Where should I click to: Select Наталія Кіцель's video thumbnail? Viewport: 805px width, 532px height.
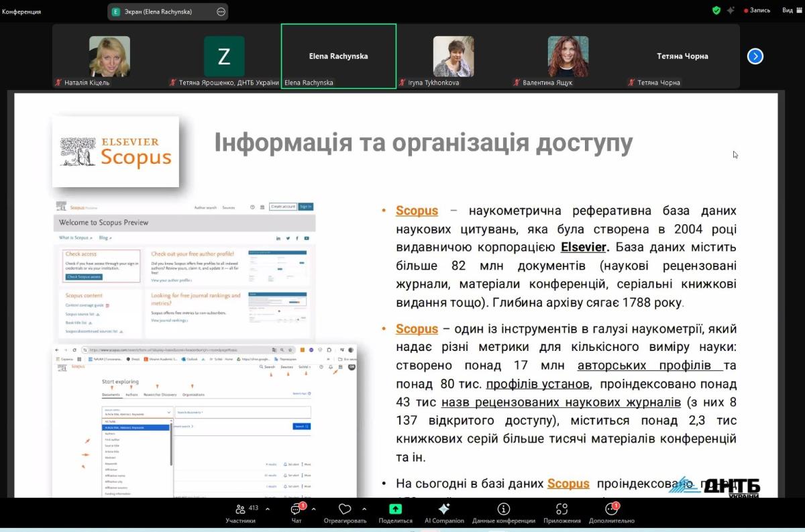pos(109,56)
